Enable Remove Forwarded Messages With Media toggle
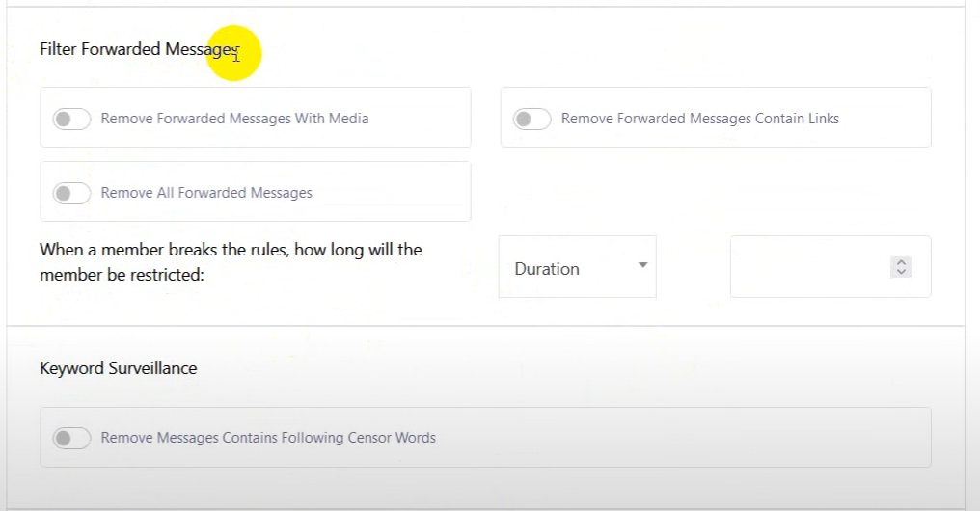Viewport: 980px width, 511px height. pos(71,119)
